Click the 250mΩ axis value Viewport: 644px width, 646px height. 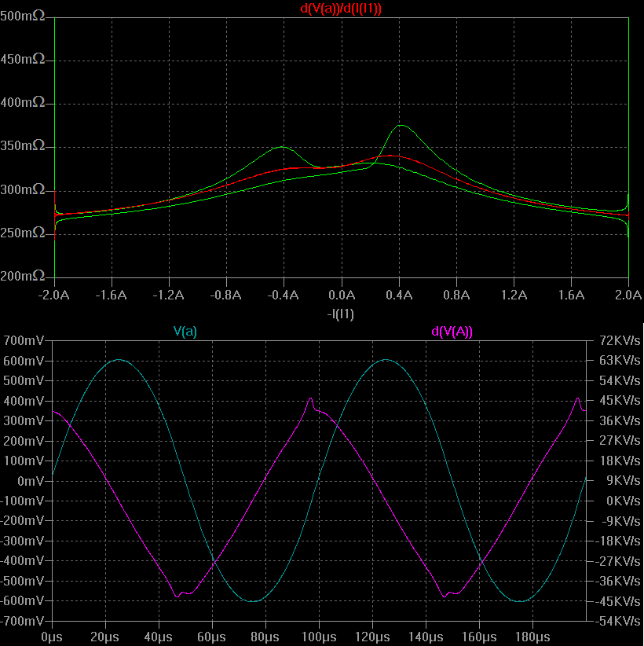point(22,233)
